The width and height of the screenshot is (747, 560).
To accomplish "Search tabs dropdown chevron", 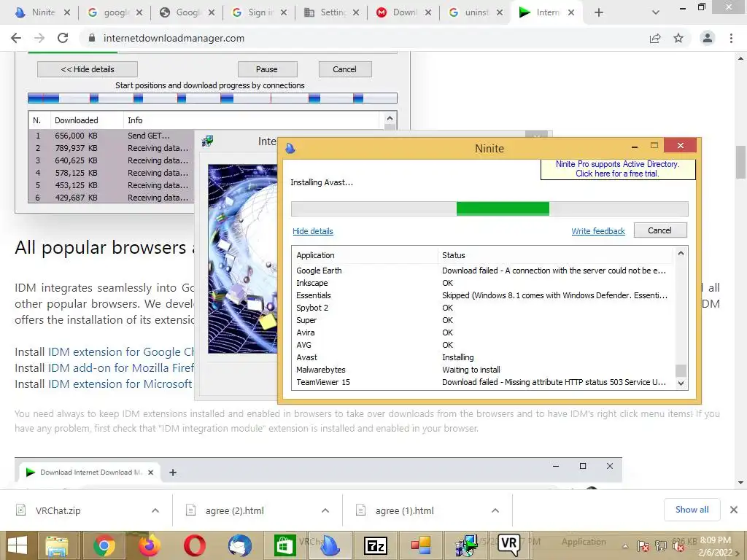I will coord(656,12).
